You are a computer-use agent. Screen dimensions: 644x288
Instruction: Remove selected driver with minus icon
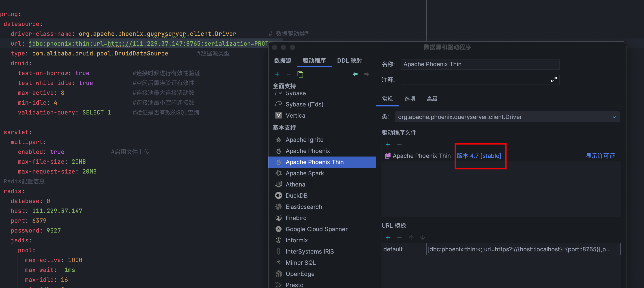(289, 74)
